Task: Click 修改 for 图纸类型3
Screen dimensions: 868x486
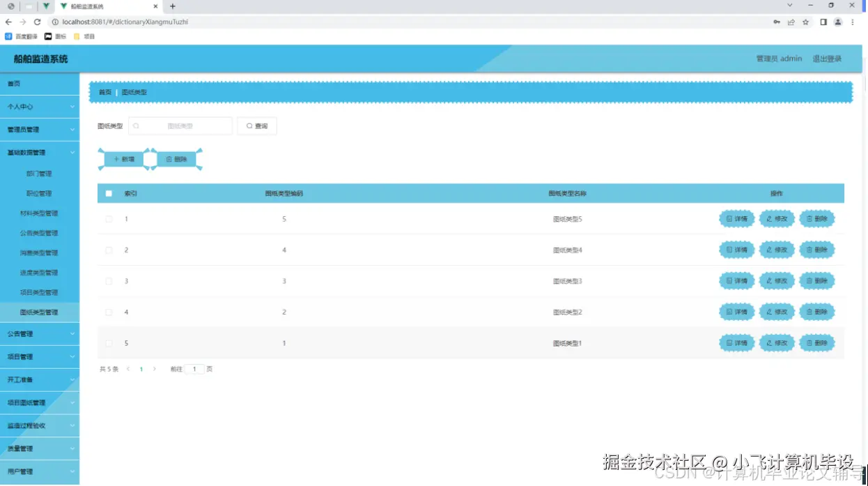Action: click(x=777, y=281)
